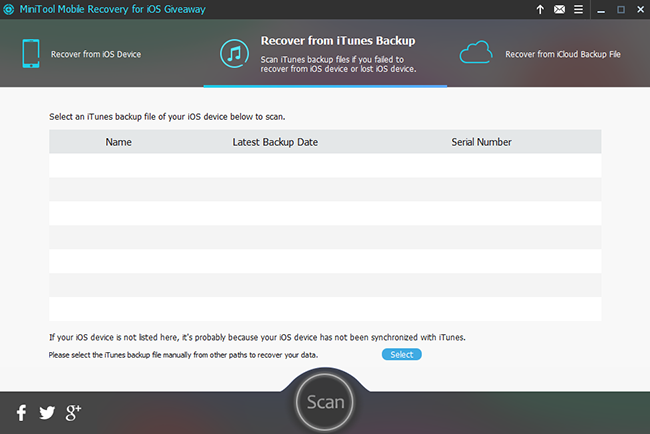Switch to Recover from iCloud Backup File tab
Viewport: 650px width, 434px height.
coord(563,54)
